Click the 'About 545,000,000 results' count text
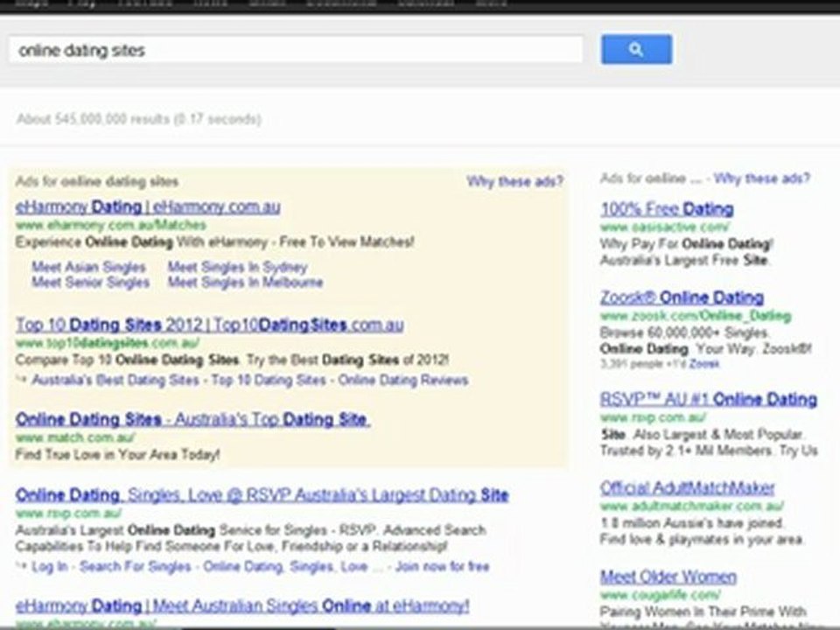This screenshot has height=630, width=840. pyautogui.click(x=139, y=119)
